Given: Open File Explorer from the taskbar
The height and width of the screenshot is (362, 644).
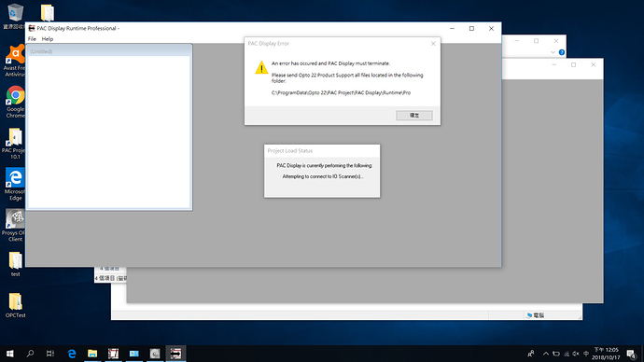Looking at the screenshot, I should tap(92, 354).
